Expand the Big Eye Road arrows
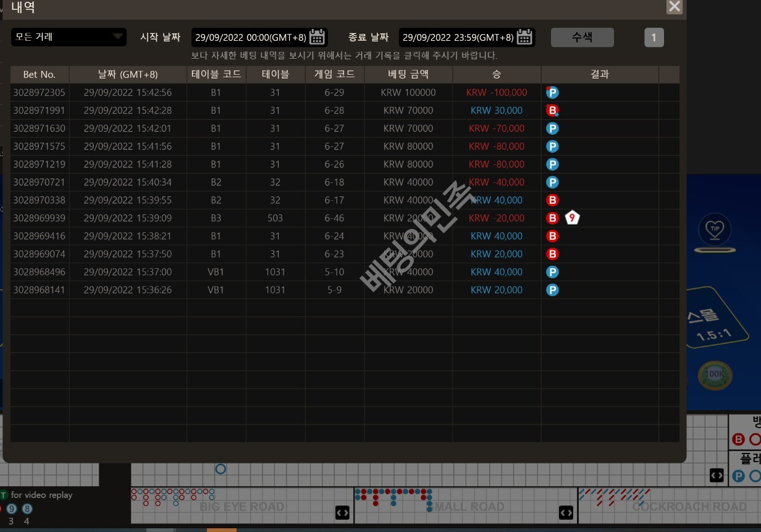 (x=342, y=512)
